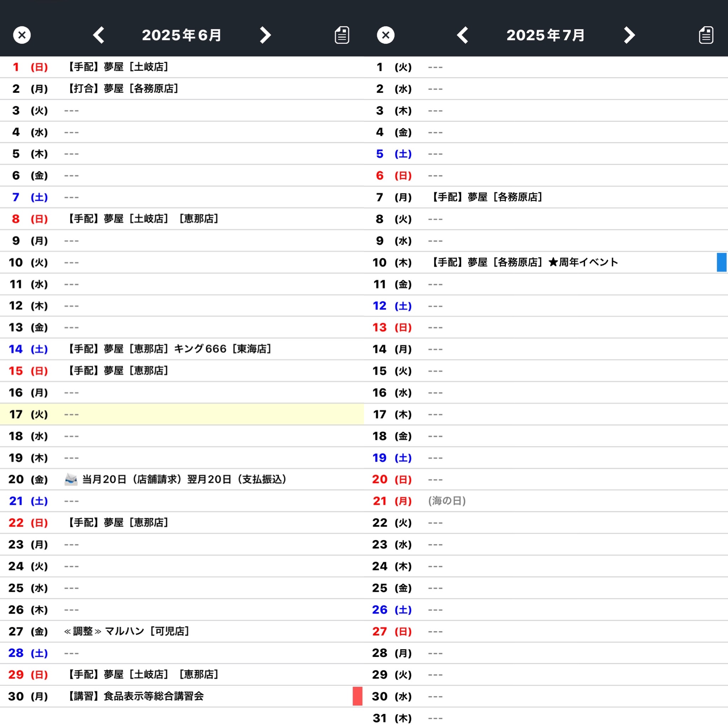Go to previous month from June 2025

[x=99, y=35]
